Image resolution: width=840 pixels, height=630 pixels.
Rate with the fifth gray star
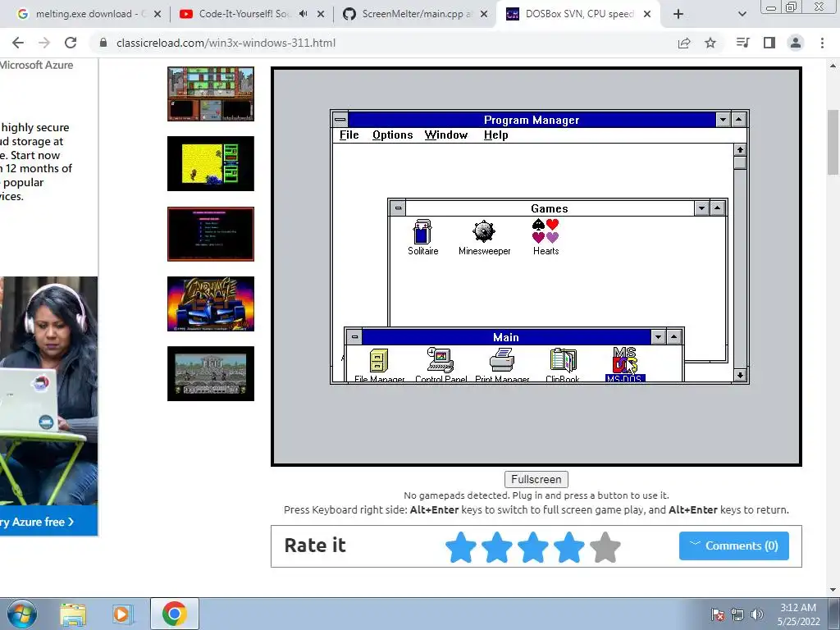click(605, 547)
